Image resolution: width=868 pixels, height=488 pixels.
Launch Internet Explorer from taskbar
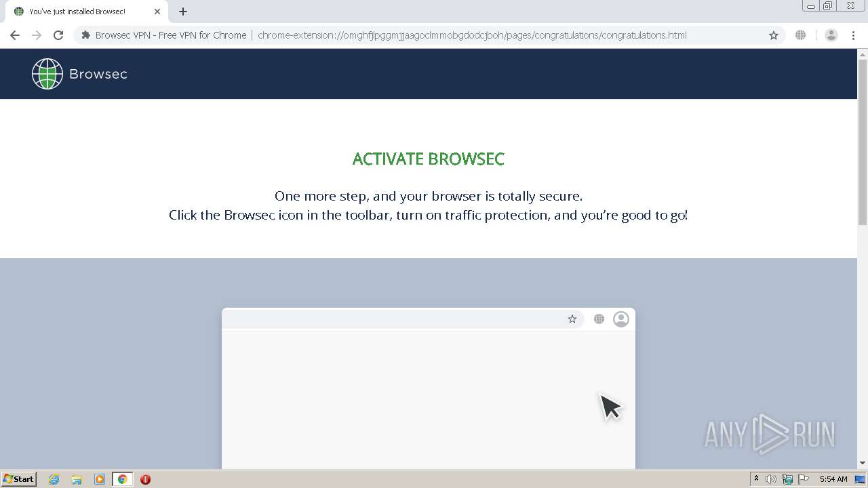pos(54,479)
